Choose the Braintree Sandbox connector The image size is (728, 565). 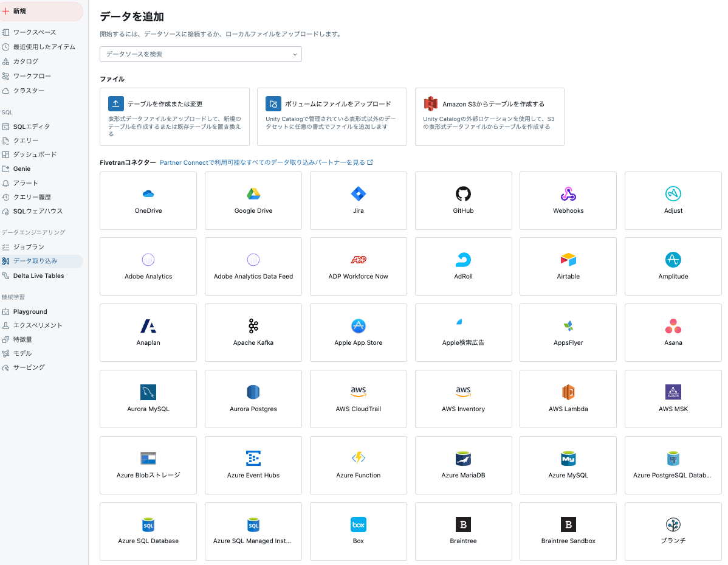[x=568, y=532]
